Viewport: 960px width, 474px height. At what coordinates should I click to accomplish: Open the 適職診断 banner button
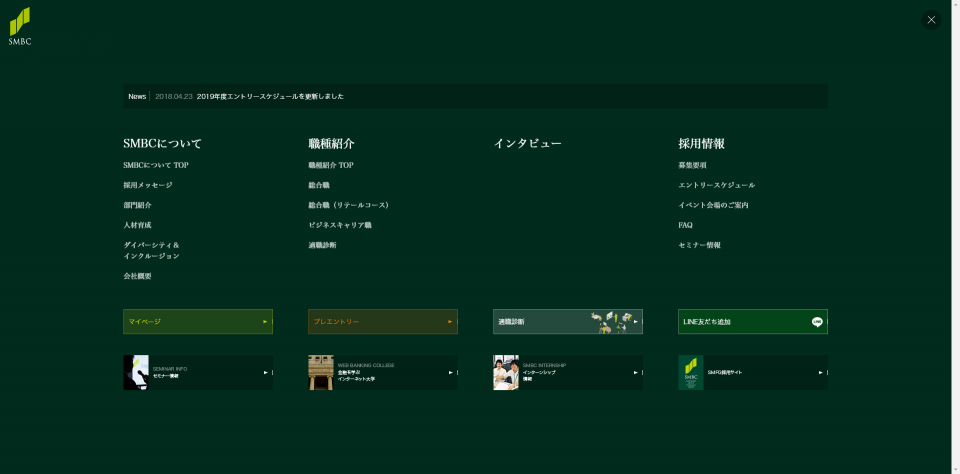coord(567,322)
